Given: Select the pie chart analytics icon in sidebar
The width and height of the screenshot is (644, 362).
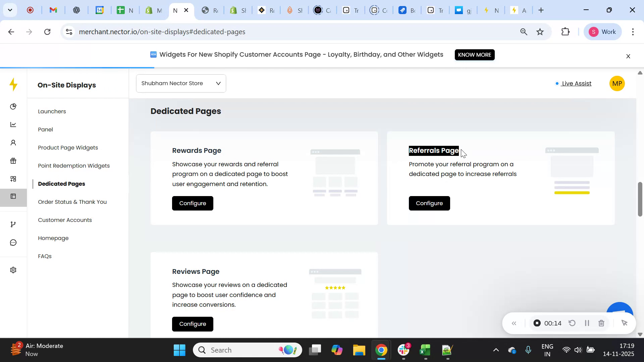Looking at the screenshot, I should (13, 106).
